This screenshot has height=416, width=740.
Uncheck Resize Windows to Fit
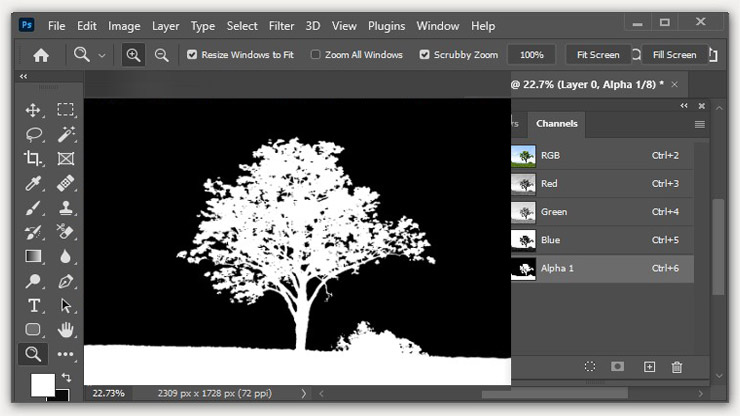click(x=192, y=55)
